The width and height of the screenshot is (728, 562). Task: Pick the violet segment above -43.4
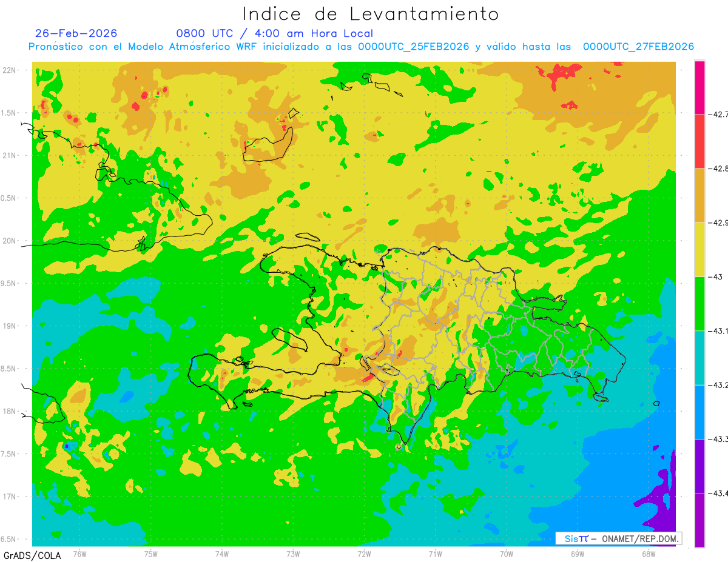point(699,466)
